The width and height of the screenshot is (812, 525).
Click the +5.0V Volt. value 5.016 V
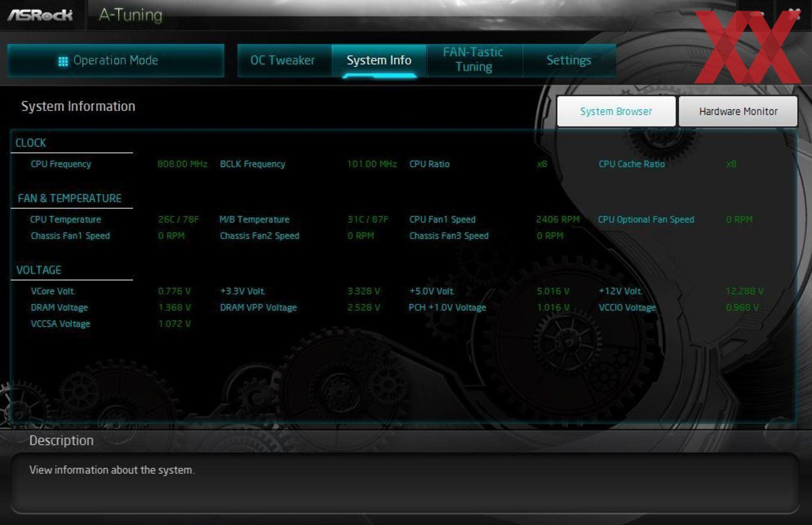(x=553, y=292)
